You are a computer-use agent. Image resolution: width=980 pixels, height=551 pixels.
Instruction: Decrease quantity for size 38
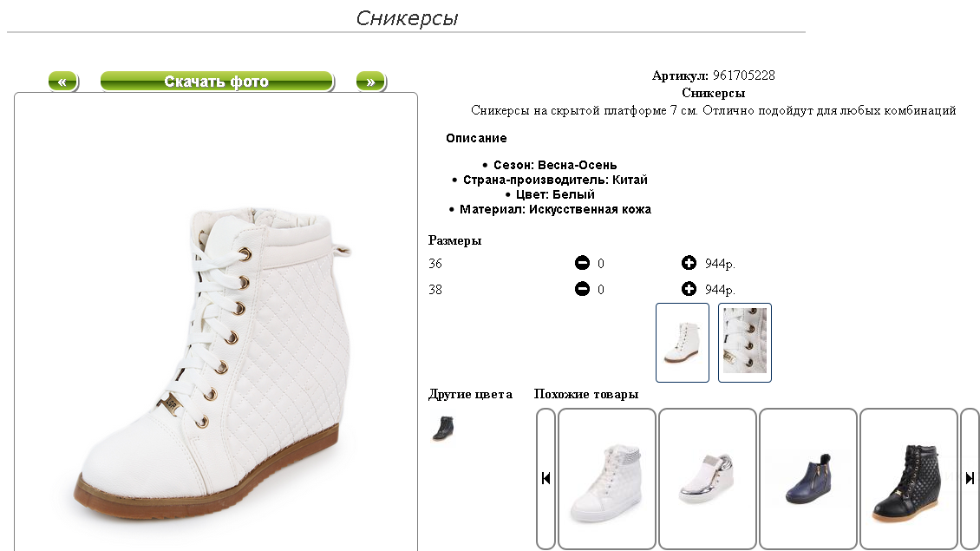tap(582, 289)
